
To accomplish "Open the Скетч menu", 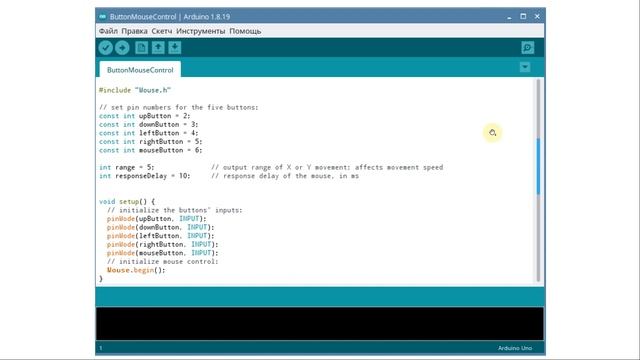I will (162, 31).
